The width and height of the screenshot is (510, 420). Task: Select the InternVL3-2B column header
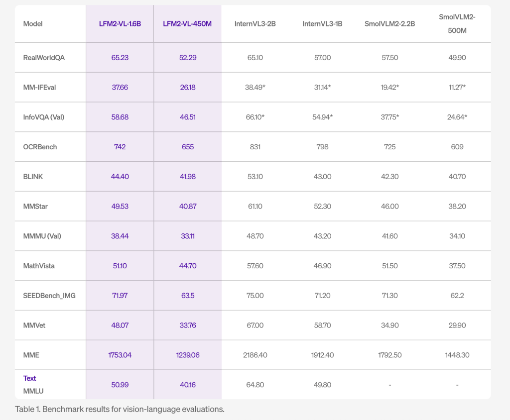(255, 24)
